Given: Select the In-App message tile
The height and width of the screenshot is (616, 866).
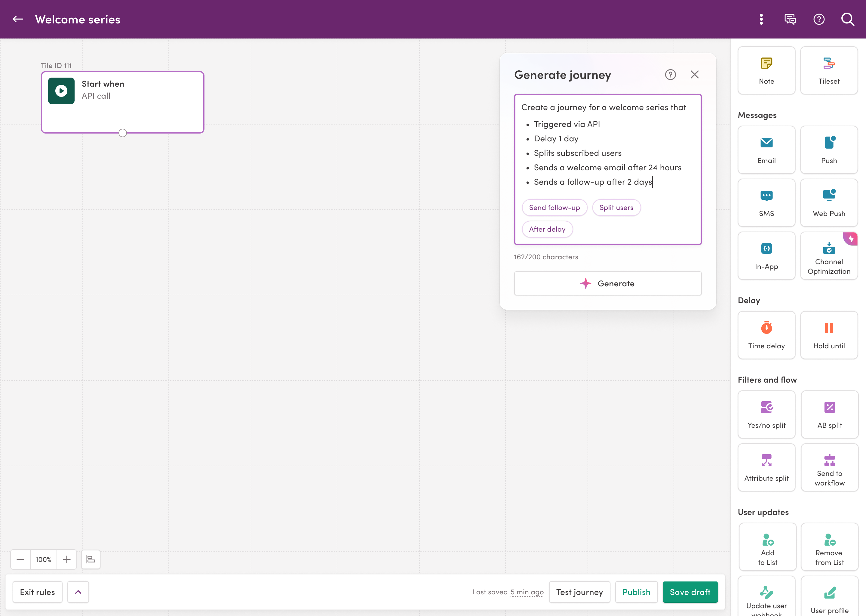Looking at the screenshot, I should [x=766, y=256].
